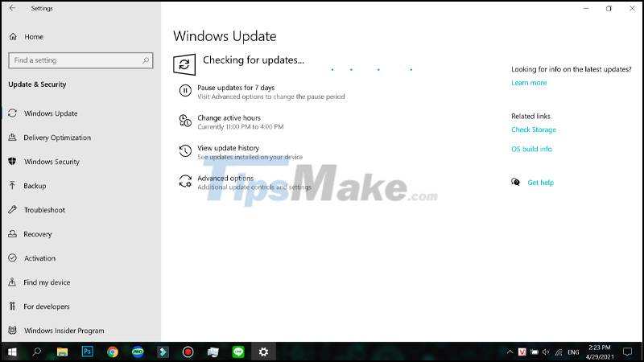
Task: Open Google Chrome from taskbar
Action: (113, 352)
